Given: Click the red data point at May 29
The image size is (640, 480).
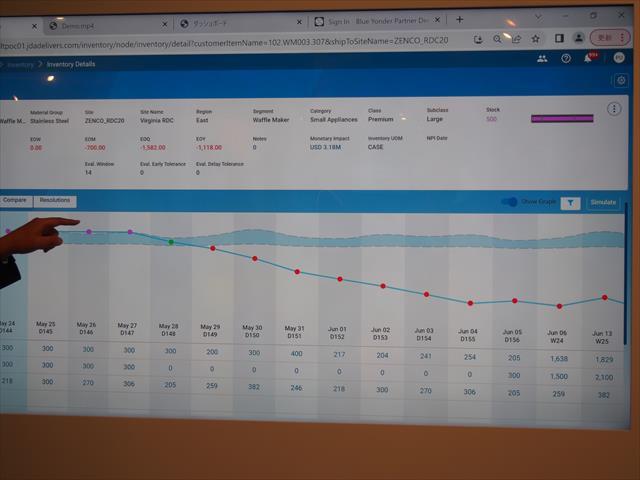Looking at the screenshot, I should (x=213, y=248).
